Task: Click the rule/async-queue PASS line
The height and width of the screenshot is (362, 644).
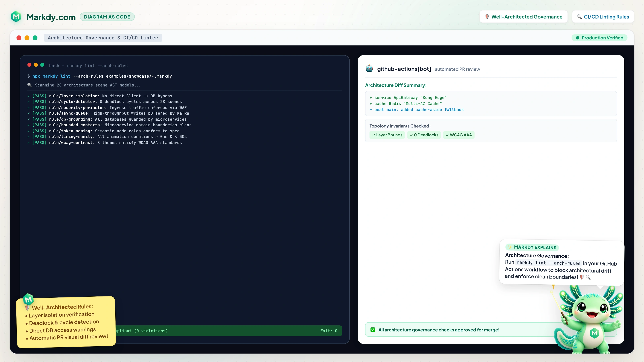Action: [108, 113]
